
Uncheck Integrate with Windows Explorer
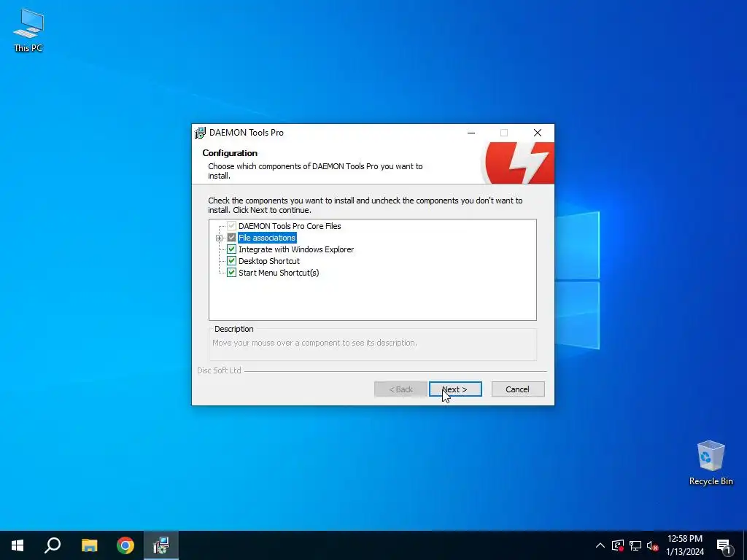click(x=231, y=249)
